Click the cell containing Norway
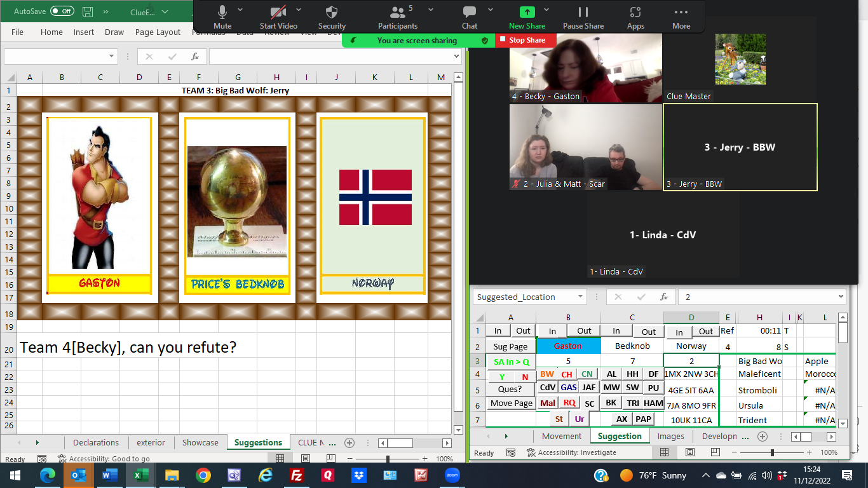 pos(691,346)
